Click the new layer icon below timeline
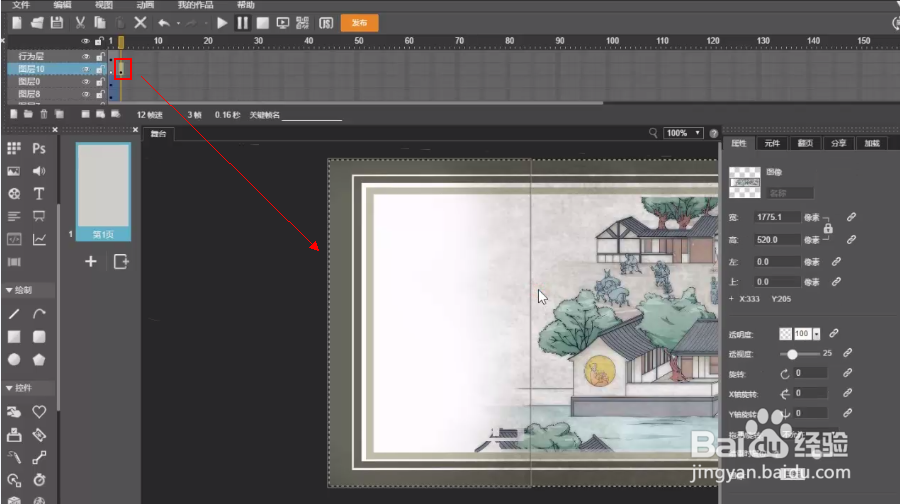The image size is (900, 504). click(14, 114)
